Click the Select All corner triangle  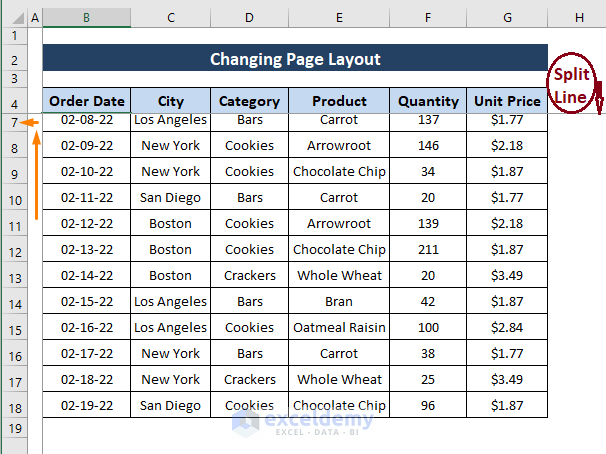(13, 18)
